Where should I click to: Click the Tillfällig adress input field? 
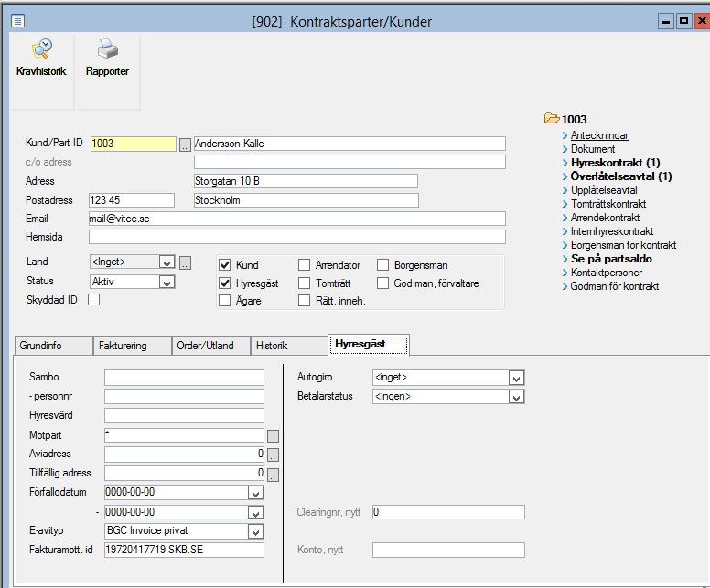[184, 474]
